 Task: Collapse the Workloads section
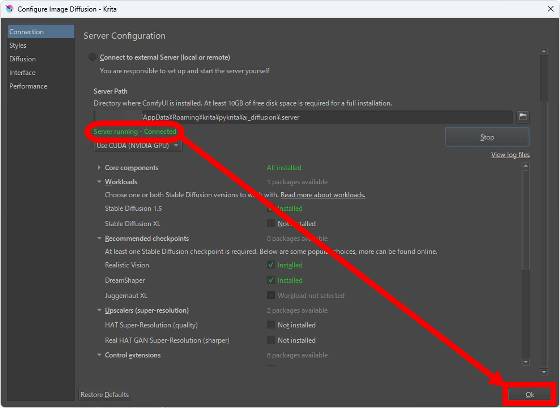99,181
